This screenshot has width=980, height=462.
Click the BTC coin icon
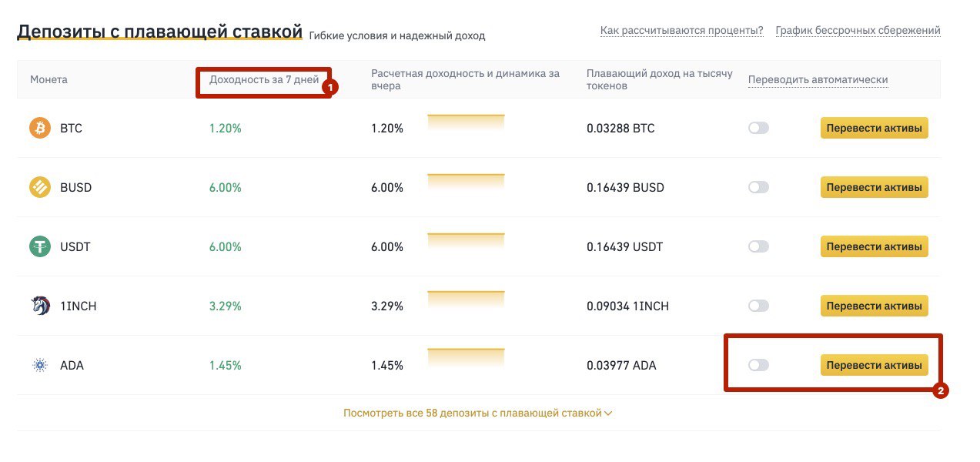tap(40, 128)
